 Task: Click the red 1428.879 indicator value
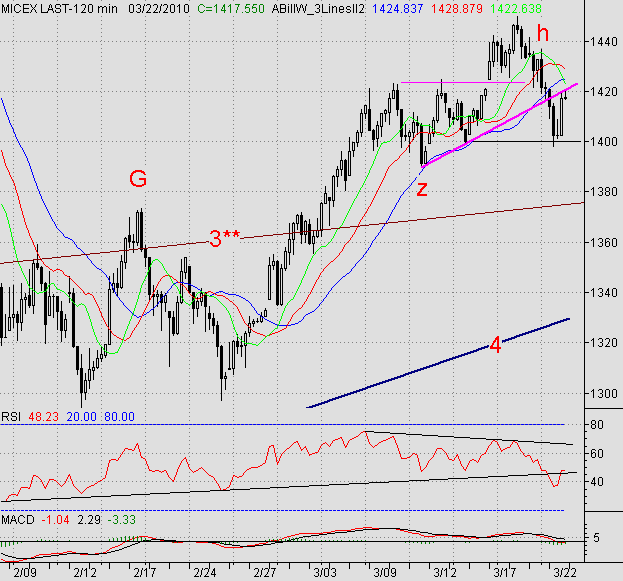click(457, 8)
